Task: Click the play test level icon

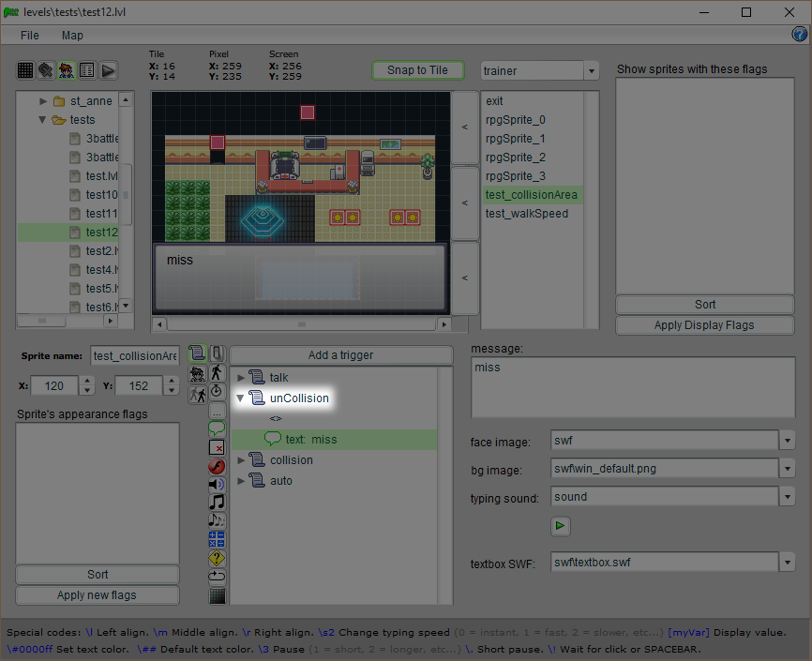Action: (x=108, y=70)
